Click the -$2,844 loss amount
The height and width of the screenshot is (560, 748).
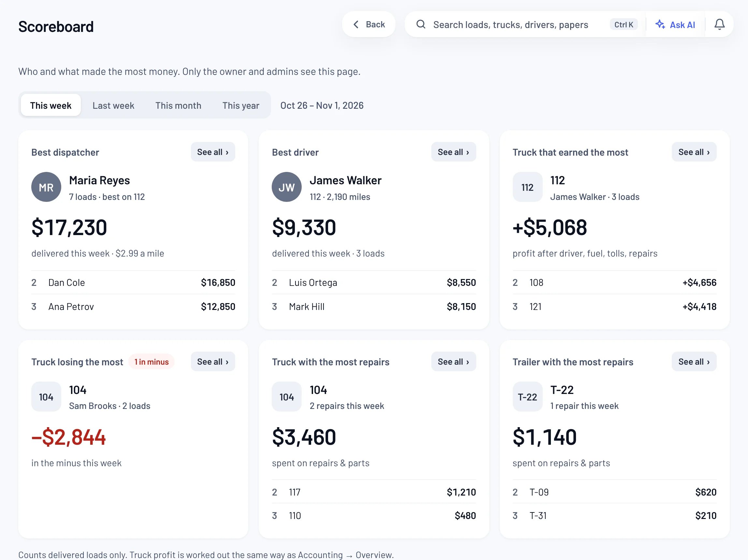pyautogui.click(x=69, y=437)
